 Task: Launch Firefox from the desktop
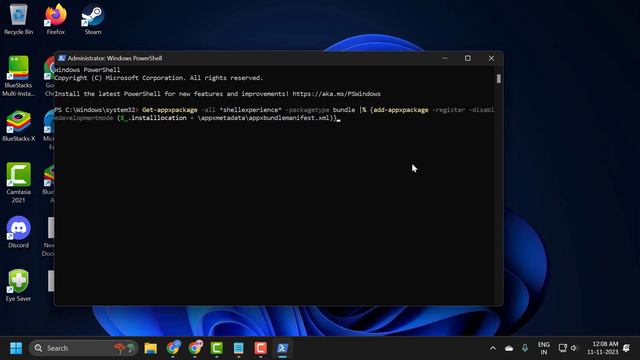(56, 19)
